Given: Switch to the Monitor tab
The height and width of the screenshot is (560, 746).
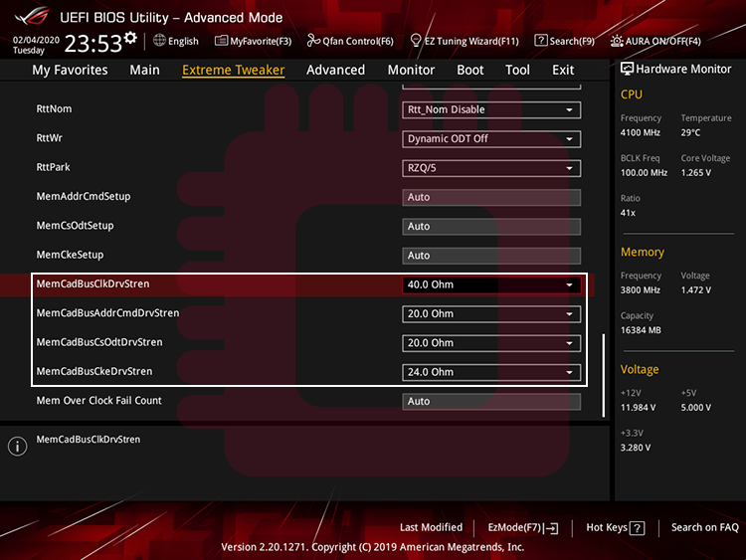Looking at the screenshot, I should coord(411,70).
